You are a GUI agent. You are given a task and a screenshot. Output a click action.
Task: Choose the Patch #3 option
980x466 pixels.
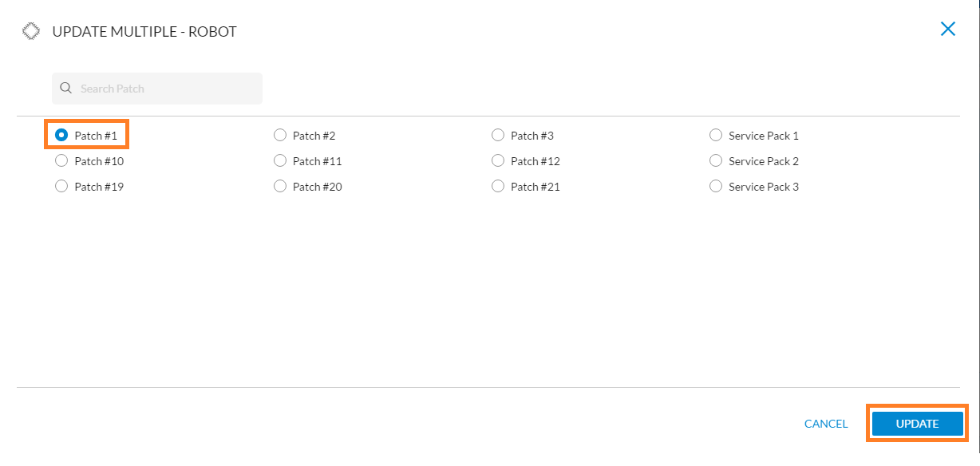click(x=498, y=136)
